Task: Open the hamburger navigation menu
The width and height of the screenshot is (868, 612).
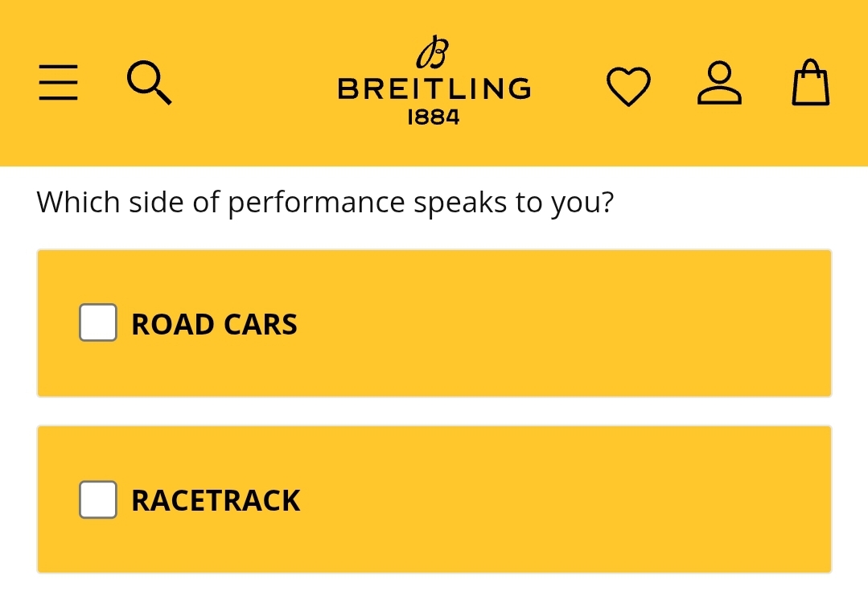Action: pos(59,84)
